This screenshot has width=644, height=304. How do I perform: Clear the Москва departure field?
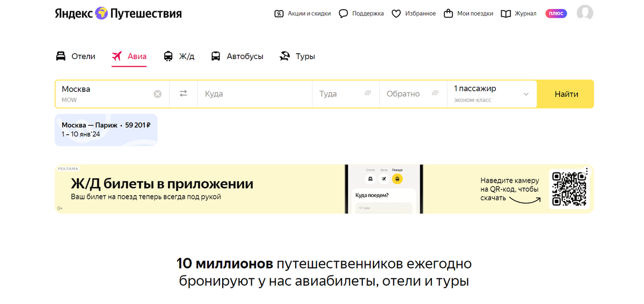pos(158,94)
